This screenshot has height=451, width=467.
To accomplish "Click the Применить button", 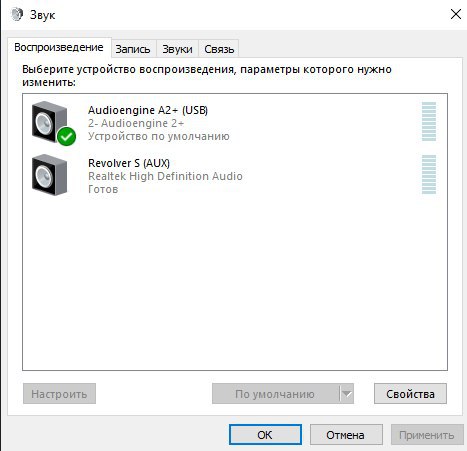I will coord(427,435).
